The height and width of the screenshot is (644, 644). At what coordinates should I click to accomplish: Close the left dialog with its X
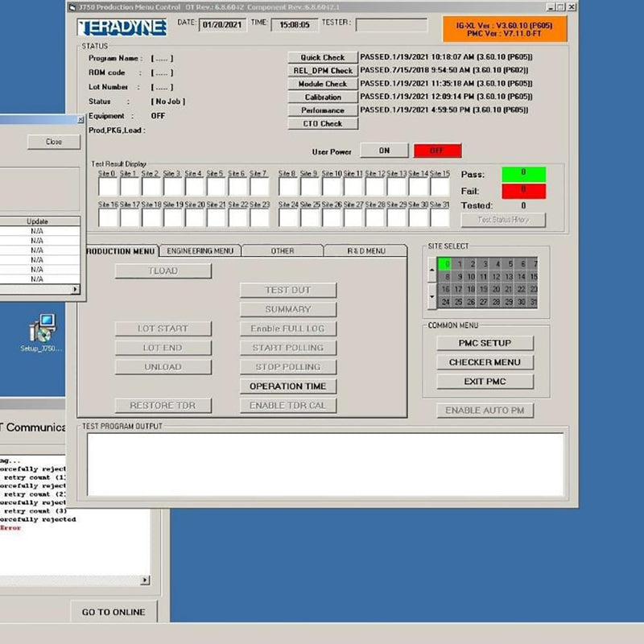pyautogui.click(x=80, y=119)
